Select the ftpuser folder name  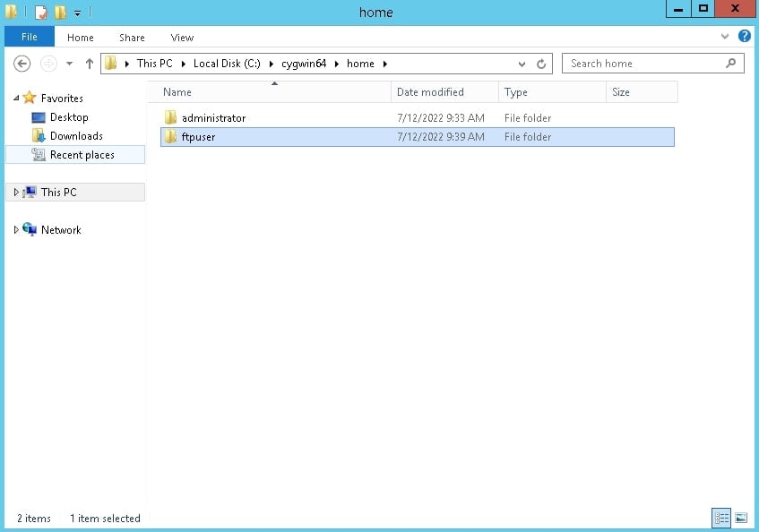point(198,137)
